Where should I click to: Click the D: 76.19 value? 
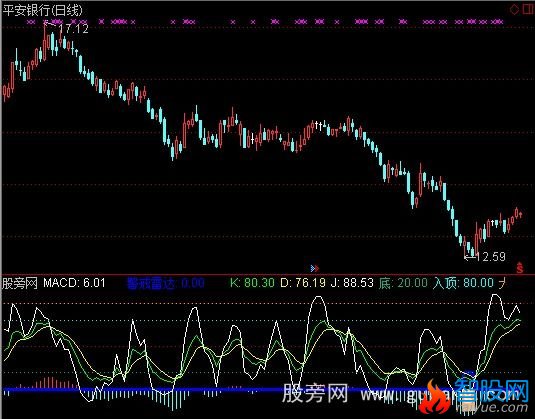coord(303,283)
